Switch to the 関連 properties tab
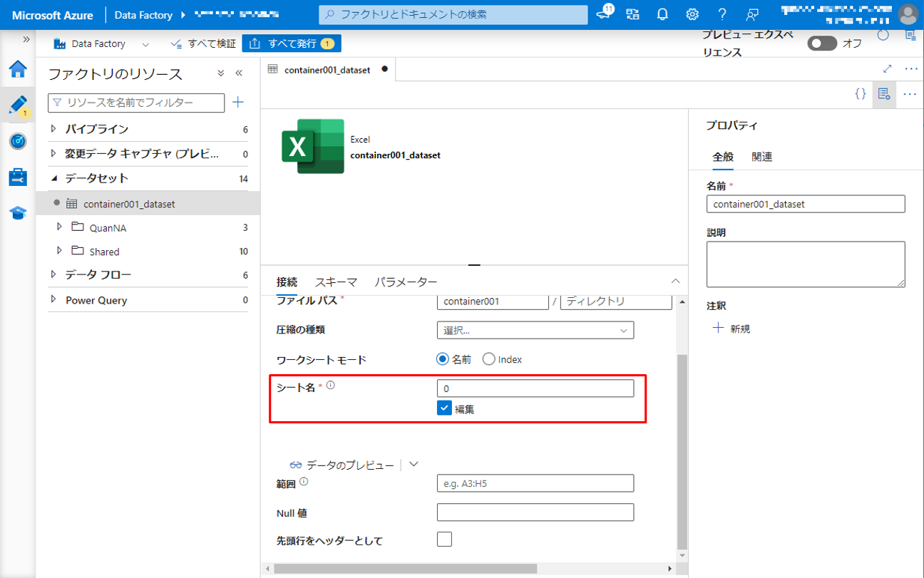 pyautogui.click(x=761, y=157)
